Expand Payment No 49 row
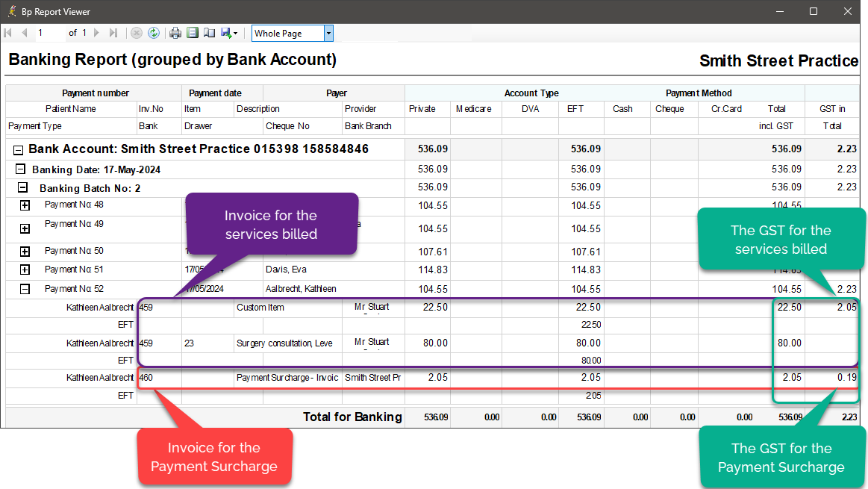The width and height of the screenshot is (868, 489). pyautogui.click(x=25, y=228)
